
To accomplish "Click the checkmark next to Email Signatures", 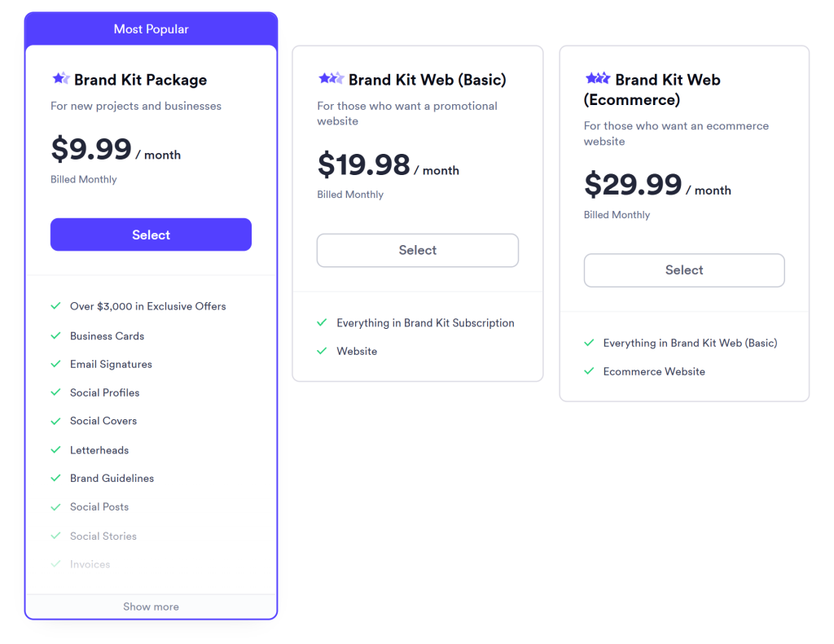I will (55, 364).
